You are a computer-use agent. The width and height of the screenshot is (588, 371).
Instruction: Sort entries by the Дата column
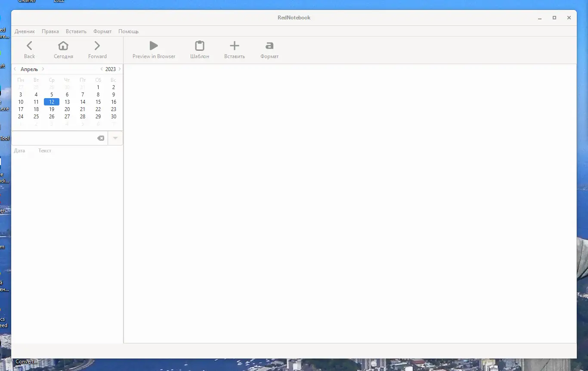click(20, 151)
